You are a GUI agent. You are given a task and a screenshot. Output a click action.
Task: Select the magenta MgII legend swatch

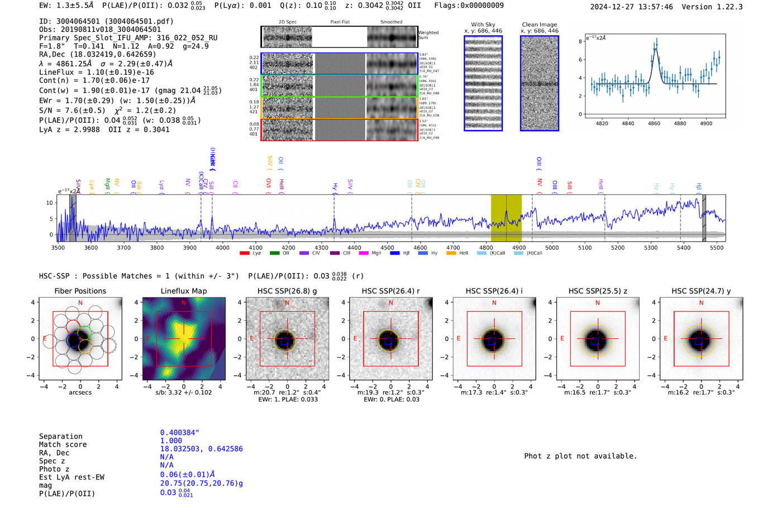(x=364, y=253)
